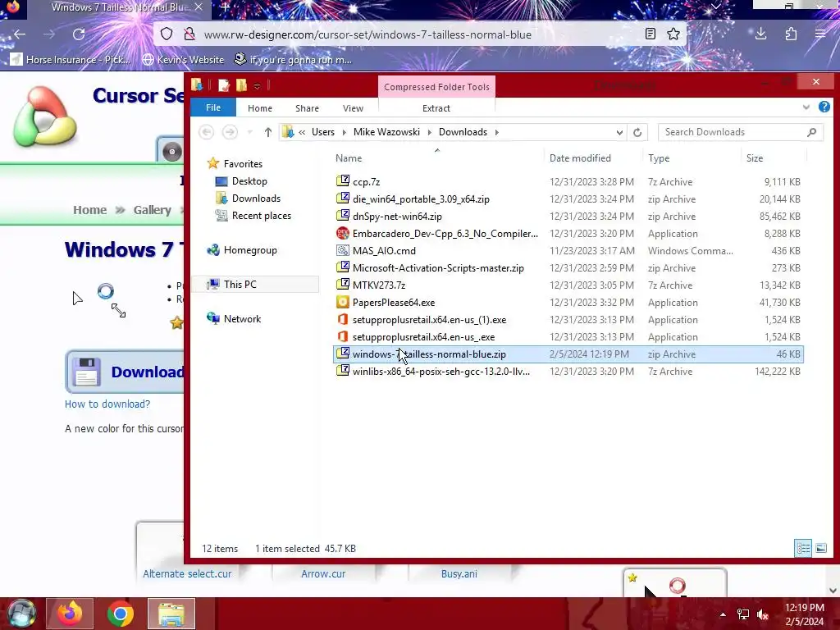Expand breadcrumb arrow after Downloads

[496, 132]
